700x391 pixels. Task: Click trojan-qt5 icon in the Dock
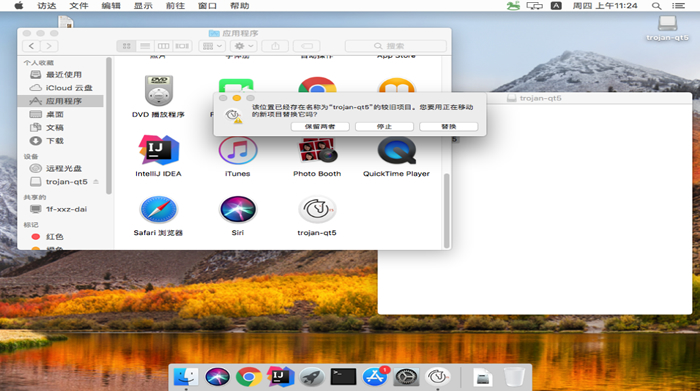[x=438, y=377]
